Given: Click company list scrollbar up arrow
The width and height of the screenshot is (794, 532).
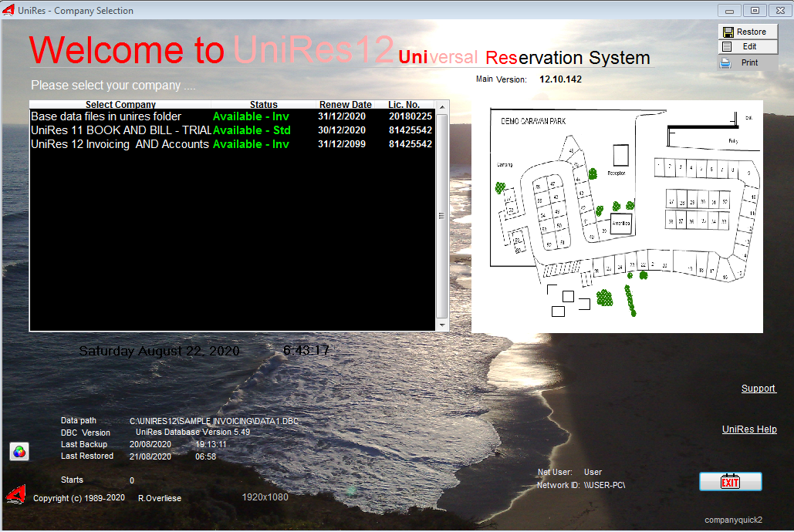Looking at the screenshot, I should (x=442, y=107).
